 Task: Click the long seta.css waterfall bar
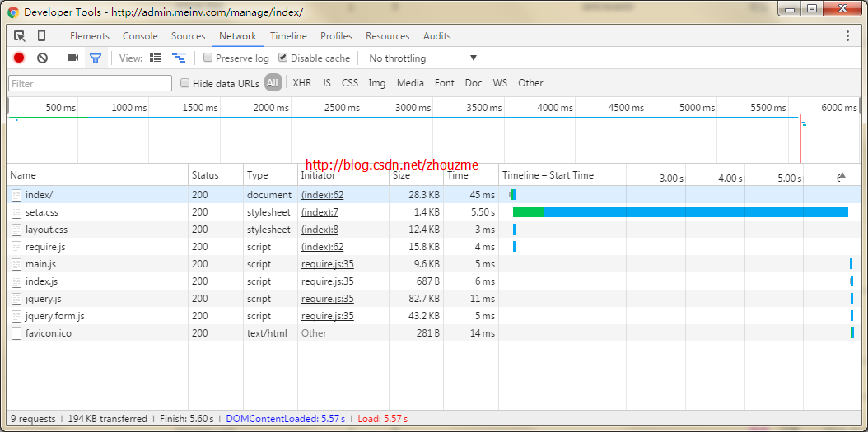pos(680,211)
